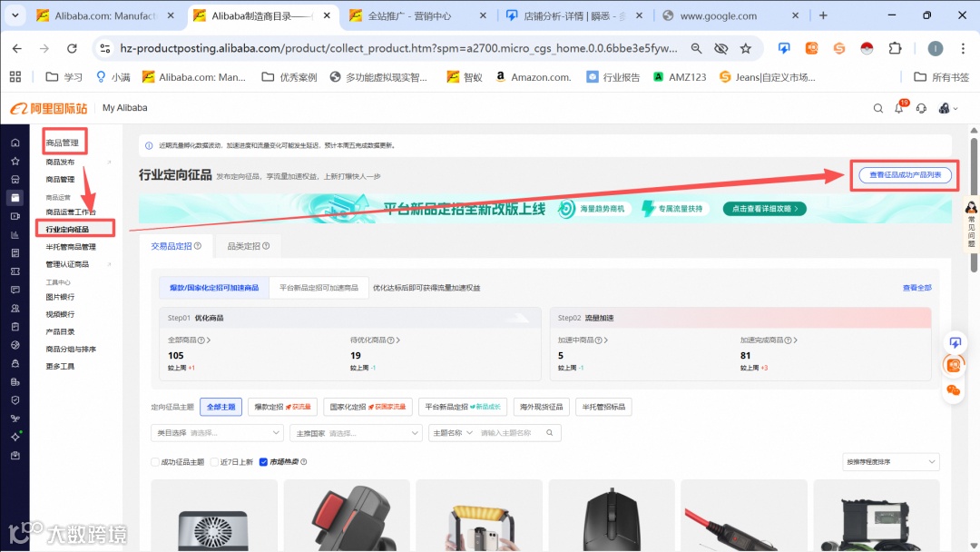The image size is (980, 552).
Task: Open the browser extensions puzzle icon
Action: (x=895, y=48)
